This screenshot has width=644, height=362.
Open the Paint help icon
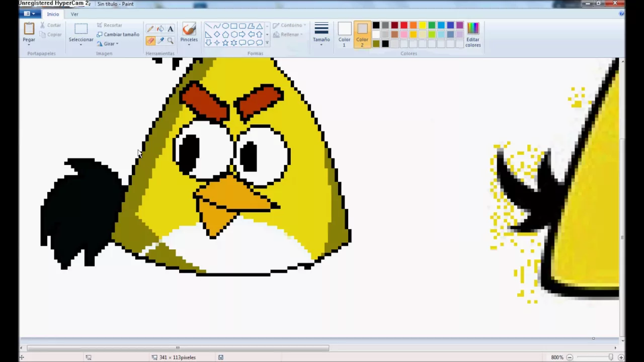pyautogui.click(x=621, y=14)
